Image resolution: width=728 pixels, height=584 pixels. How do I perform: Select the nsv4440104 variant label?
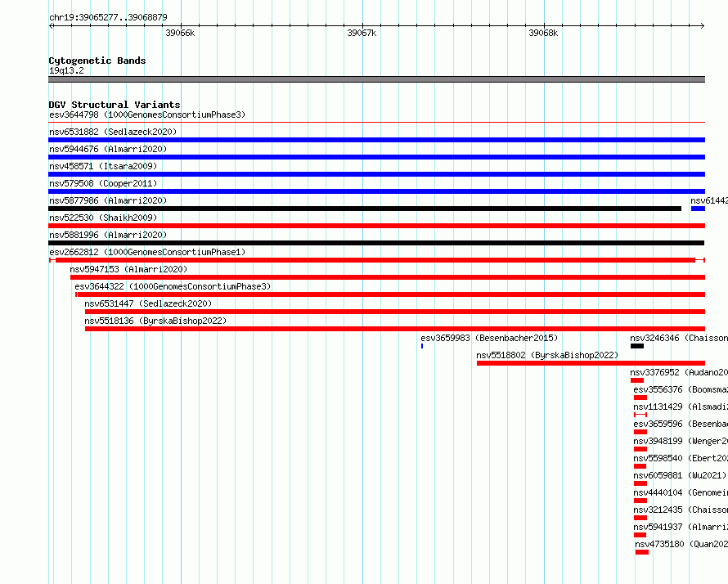[681, 492]
